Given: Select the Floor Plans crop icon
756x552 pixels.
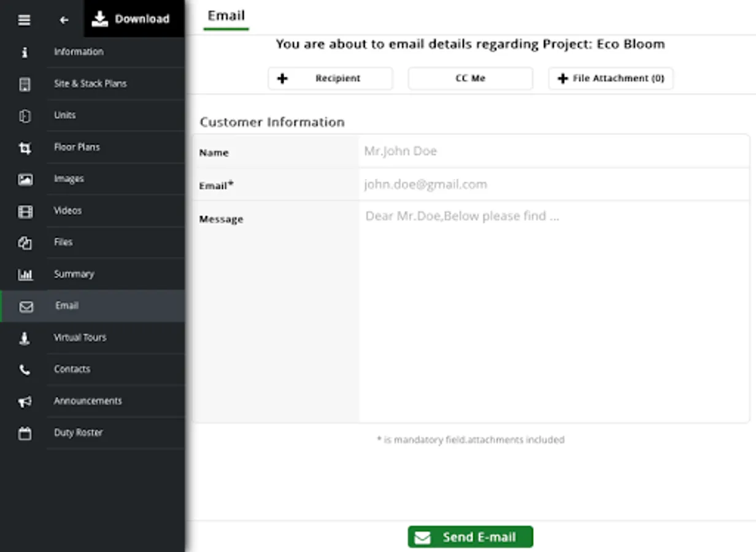Looking at the screenshot, I should 25,148.
